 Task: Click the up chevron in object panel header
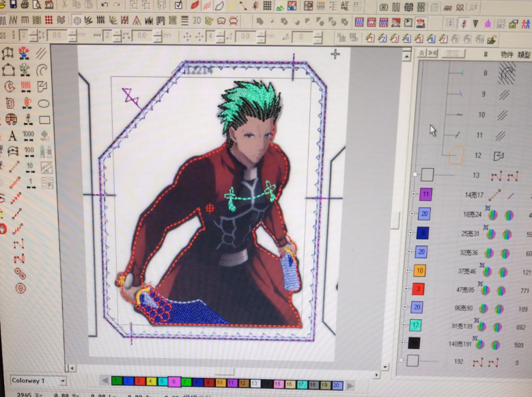[x=422, y=53]
